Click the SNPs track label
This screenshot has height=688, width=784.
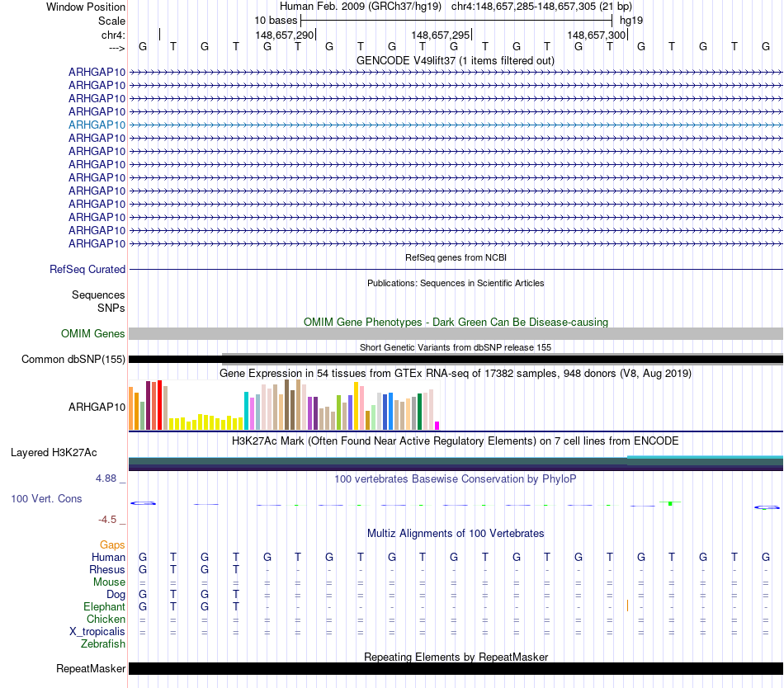[x=111, y=308]
